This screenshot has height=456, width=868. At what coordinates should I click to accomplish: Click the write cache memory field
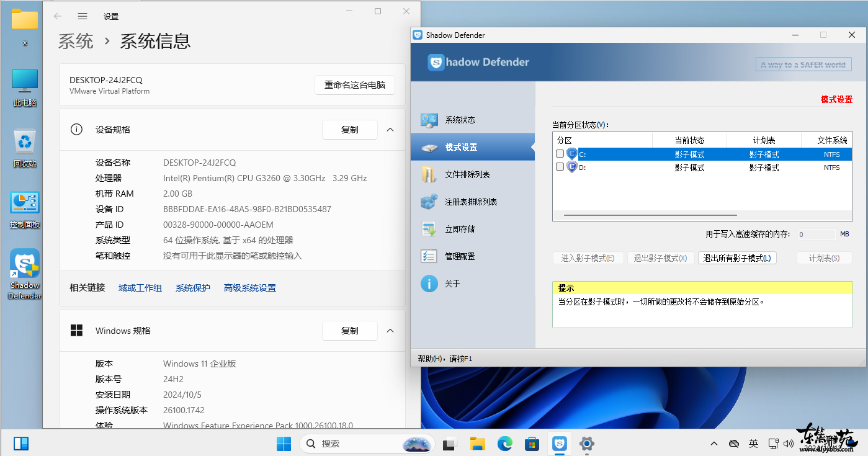coord(817,235)
